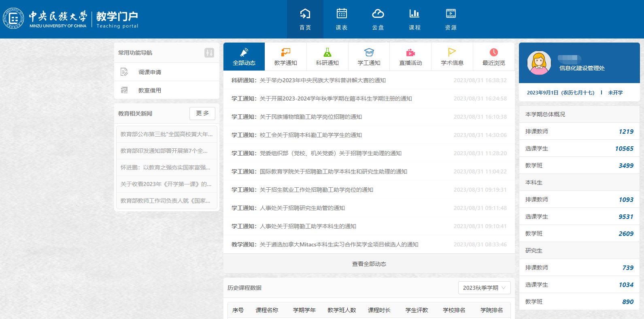
Task: Open news 教育部印发通知部署开展第7个全
Action: [x=164, y=151]
